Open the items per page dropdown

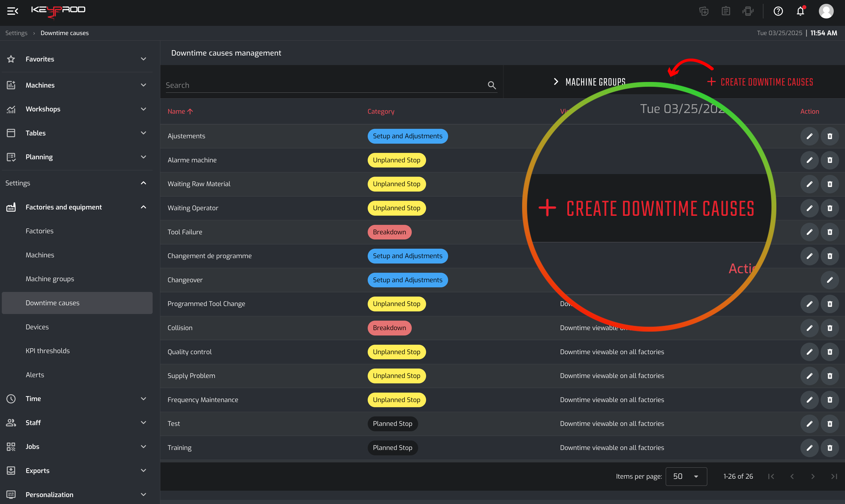pyautogui.click(x=686, y=477)
